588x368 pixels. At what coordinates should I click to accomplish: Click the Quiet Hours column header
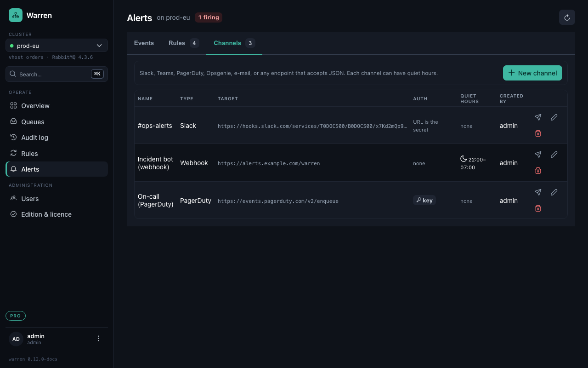469,99
